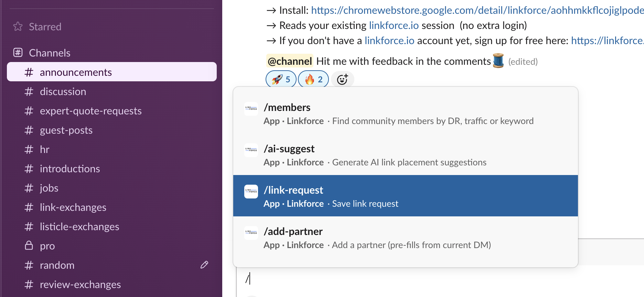Open the Channels section icon
Screen dimensions: 644x297
pos(18,53)
